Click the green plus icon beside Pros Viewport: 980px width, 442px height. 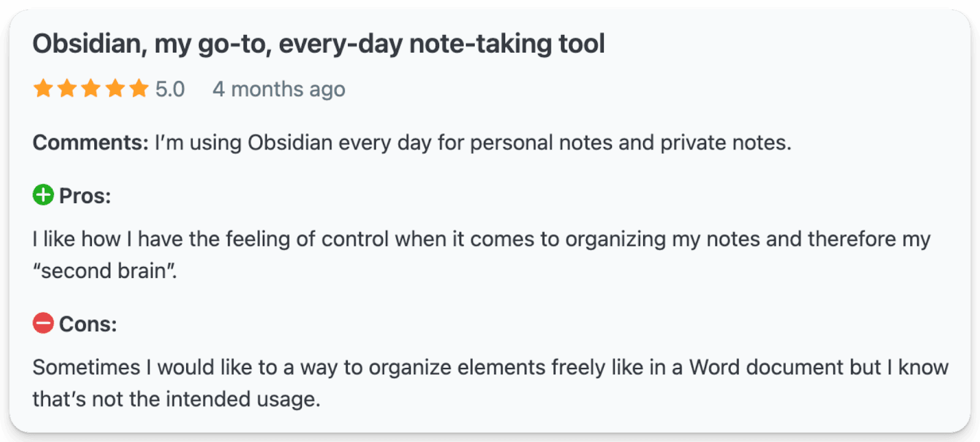43,195
